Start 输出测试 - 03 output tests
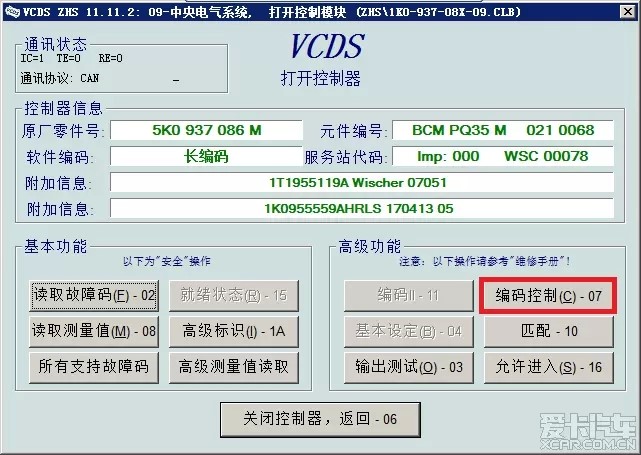This screenshot has height=455, width=641. pos(409,367)
